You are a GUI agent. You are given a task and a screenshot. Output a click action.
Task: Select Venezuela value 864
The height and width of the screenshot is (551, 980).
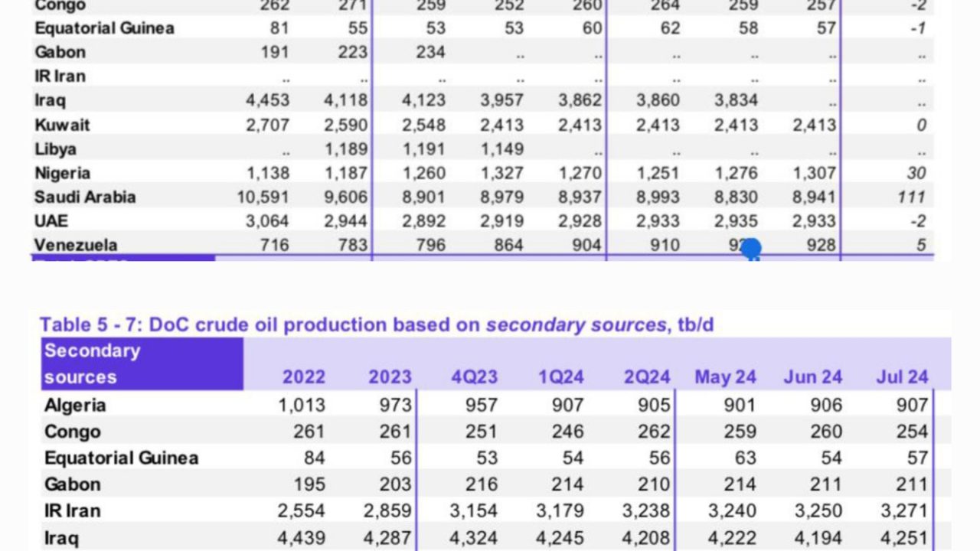pyautogui.click(x=508, y=246)
